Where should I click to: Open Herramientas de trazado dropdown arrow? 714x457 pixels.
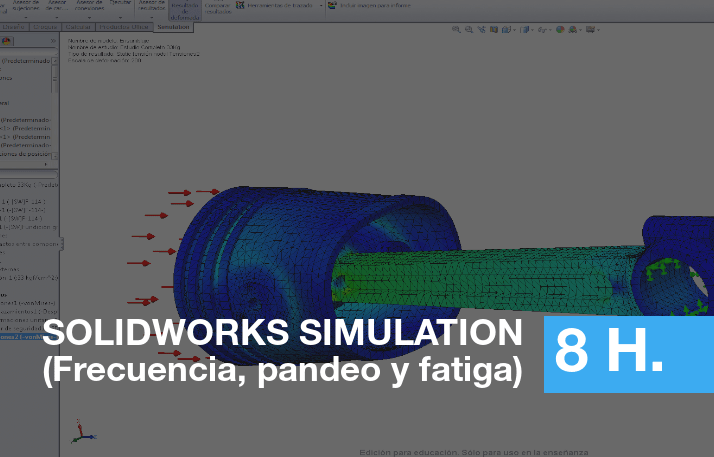(x=321, y=6)
